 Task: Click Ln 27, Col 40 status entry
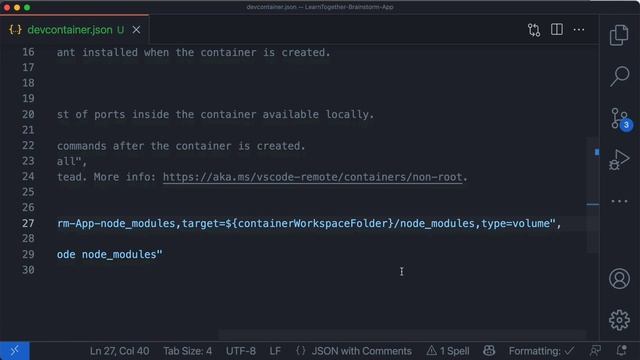tap(119, 351)
